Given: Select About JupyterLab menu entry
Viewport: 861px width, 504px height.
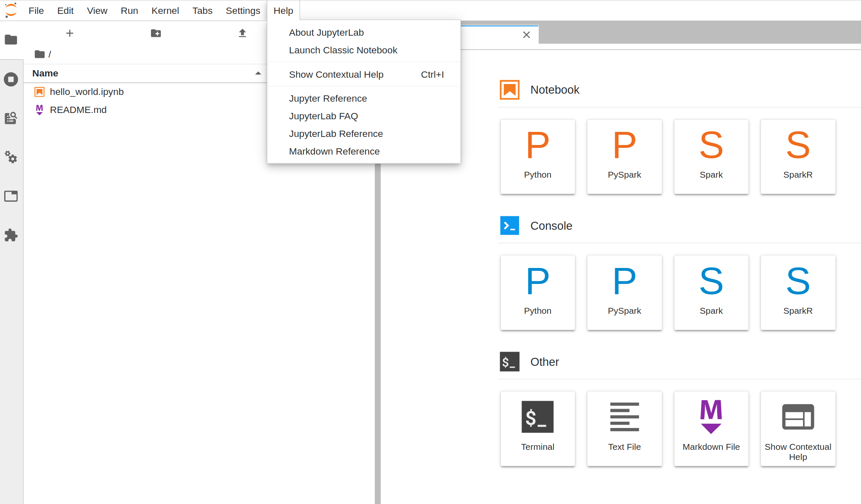Looking at the screenshot, I should pos(364,33).
